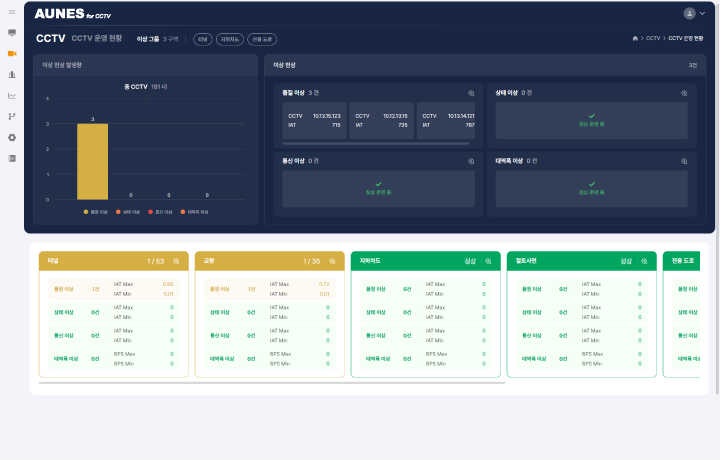Open magnifier icon on 절토사면 card header
This screenshot has width=720, height=460.
click(x=644, y=261)
